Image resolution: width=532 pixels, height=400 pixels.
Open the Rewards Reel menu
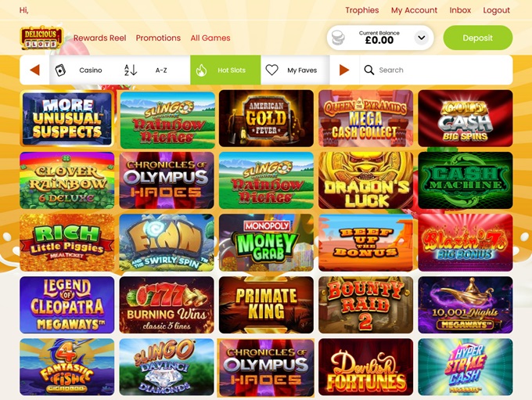pyautogui.click(x=100, y=38)
